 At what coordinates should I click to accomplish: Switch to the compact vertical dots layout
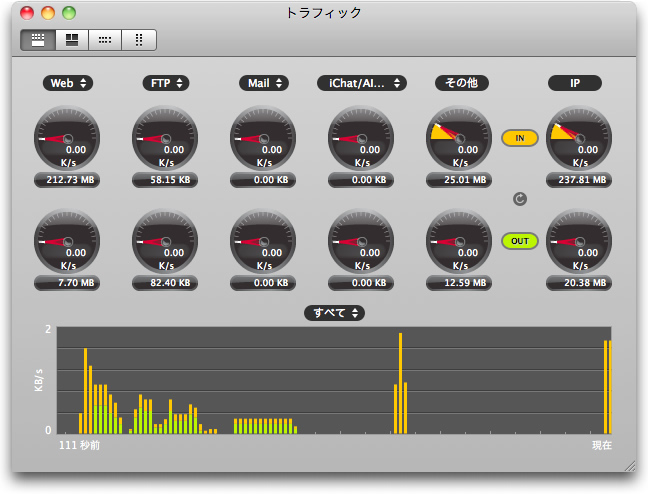(x=139, y=40)
